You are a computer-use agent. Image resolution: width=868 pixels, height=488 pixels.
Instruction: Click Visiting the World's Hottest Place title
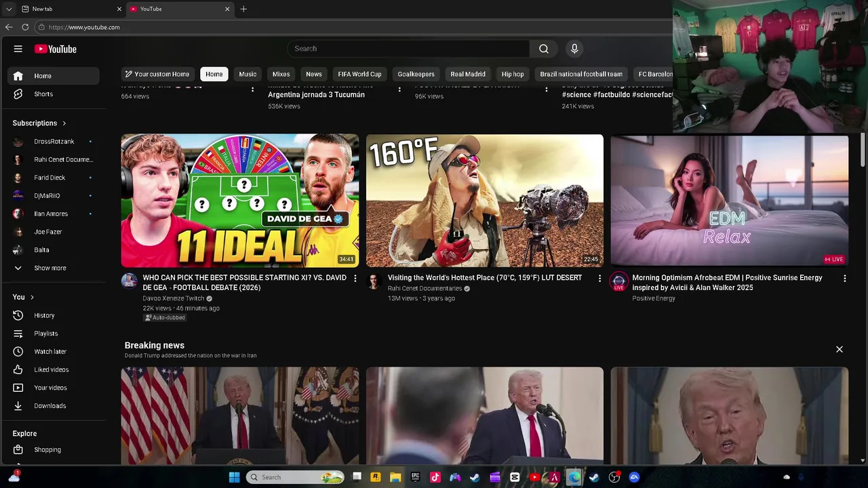point(485,278)
